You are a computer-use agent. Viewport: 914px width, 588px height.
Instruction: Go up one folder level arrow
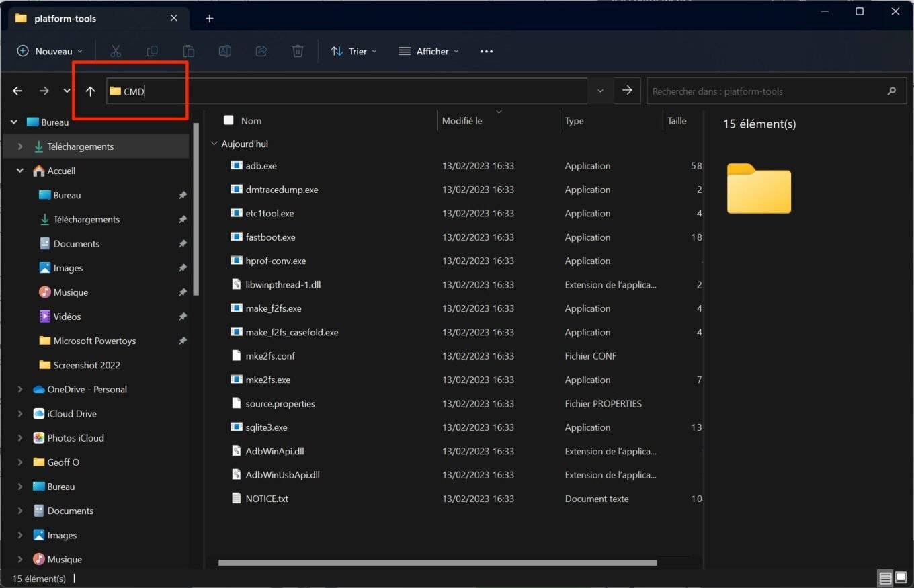point(90,91)
